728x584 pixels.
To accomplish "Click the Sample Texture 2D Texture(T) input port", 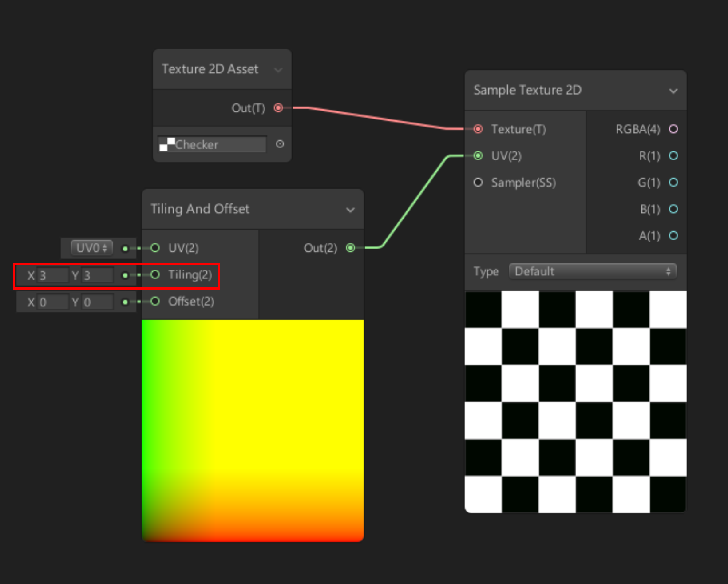I will pos(478,129).
